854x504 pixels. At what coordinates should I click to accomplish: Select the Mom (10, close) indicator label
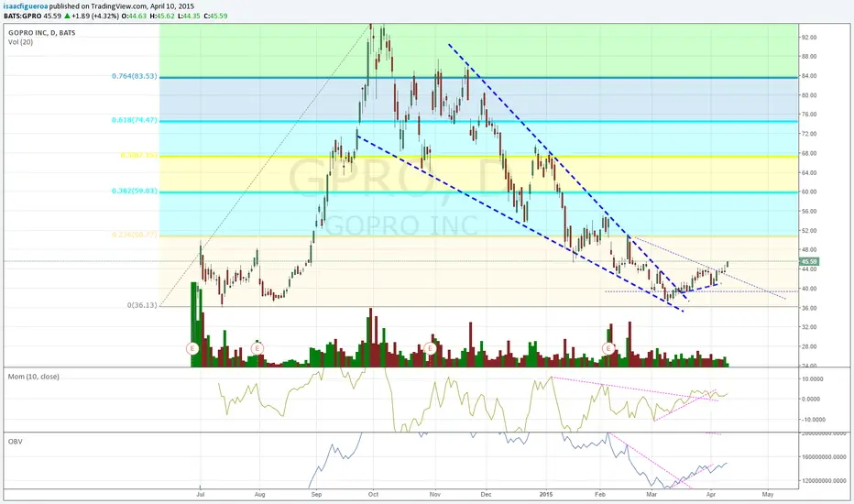[33, 377]
